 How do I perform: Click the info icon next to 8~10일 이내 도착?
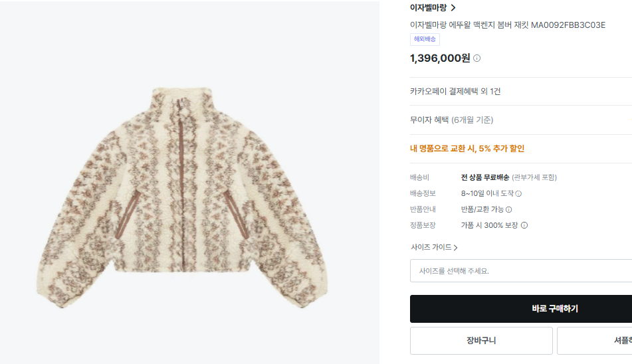pyautogui.click(x=518, y=193)
